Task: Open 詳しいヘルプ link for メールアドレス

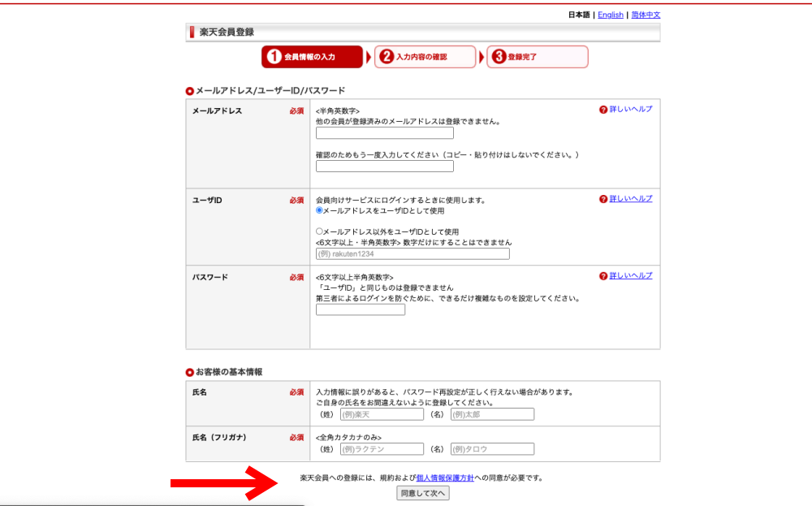Action: point(631,110)
